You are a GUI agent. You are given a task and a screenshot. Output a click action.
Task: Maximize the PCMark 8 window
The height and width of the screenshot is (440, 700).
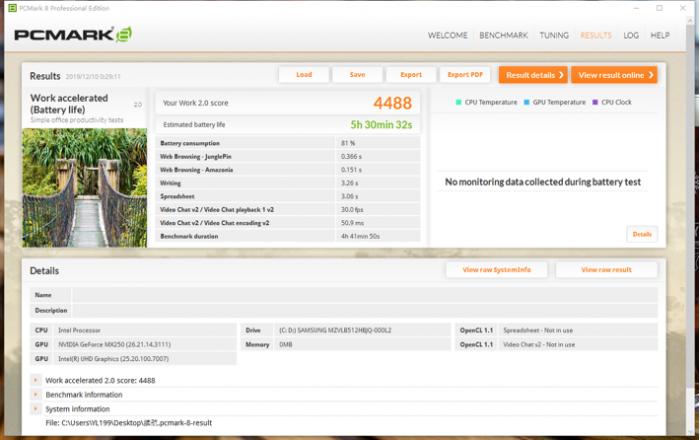(659, 8)
